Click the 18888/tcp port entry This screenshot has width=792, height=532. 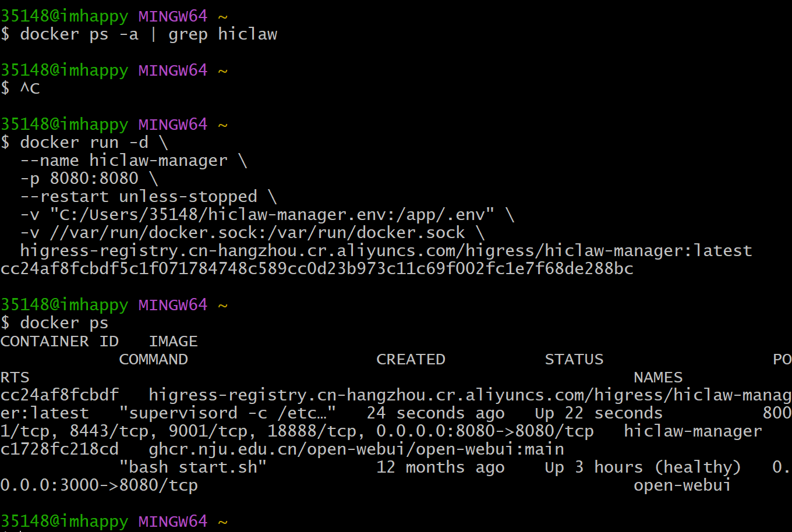(x=312, y=431)
